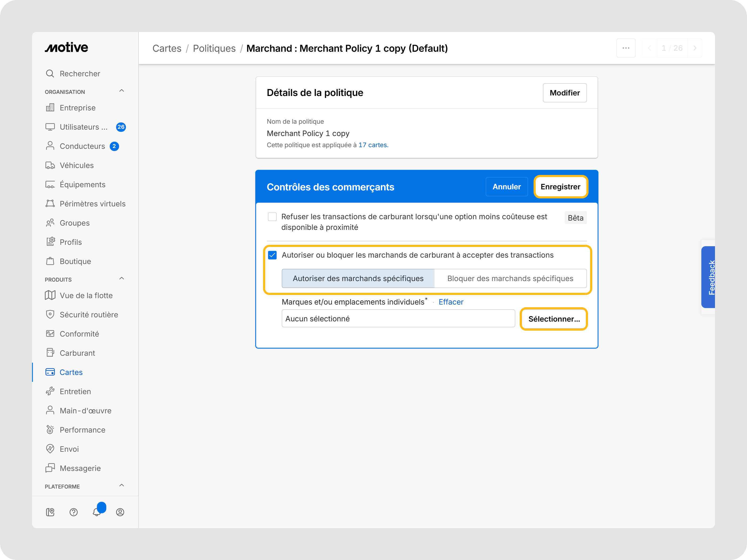Click the Main-d'œuvre person icon
This screenshot has height=560, width=747.
(50, 410)
